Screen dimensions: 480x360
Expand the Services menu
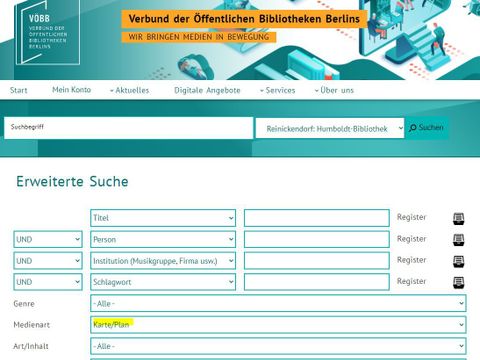(x=278, y=90)
